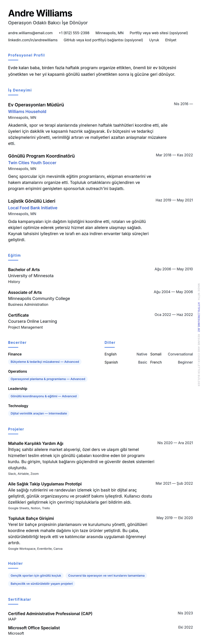Click the Dijital verimlilik araçları skill tag

[39, 413]
